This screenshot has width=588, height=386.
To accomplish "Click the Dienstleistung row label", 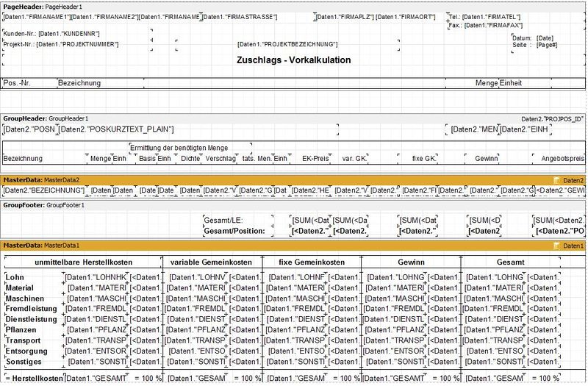I will tap(31, 320).
